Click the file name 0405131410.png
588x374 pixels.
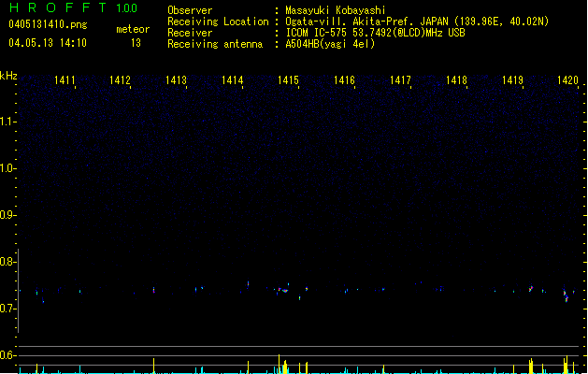point(48,24)
